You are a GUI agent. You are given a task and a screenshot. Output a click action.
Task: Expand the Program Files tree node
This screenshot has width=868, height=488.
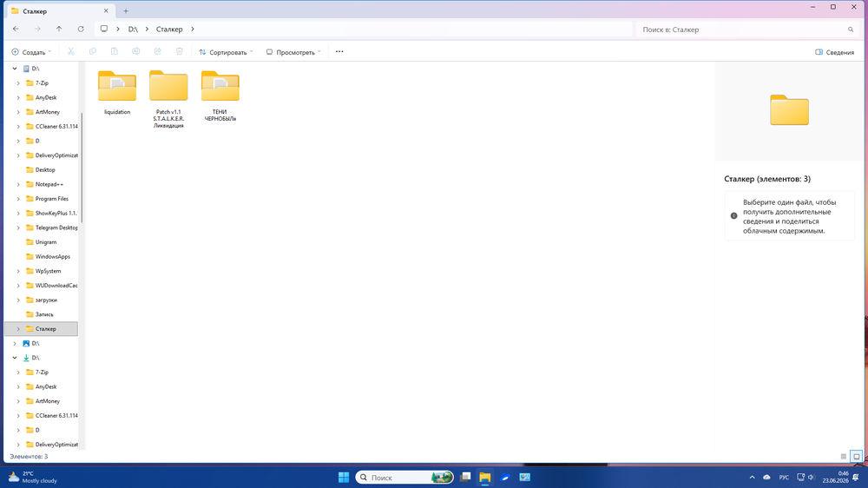pos(18,199)
